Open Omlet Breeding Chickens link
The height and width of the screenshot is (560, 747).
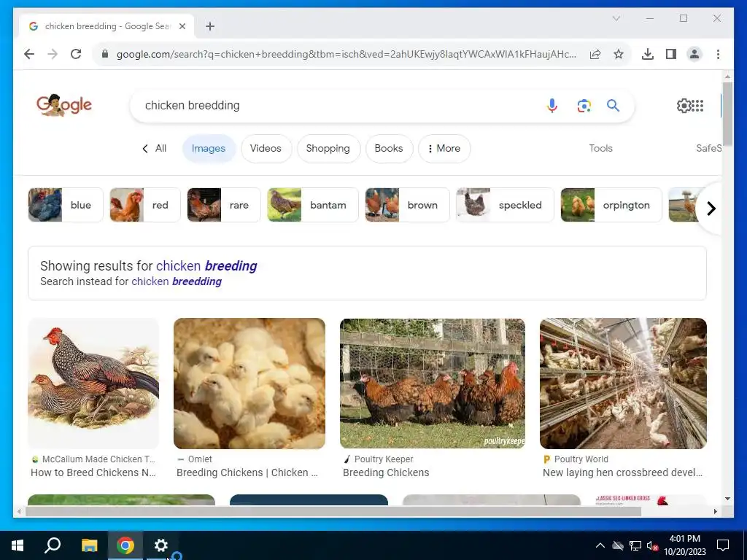(x=247, y=472)
